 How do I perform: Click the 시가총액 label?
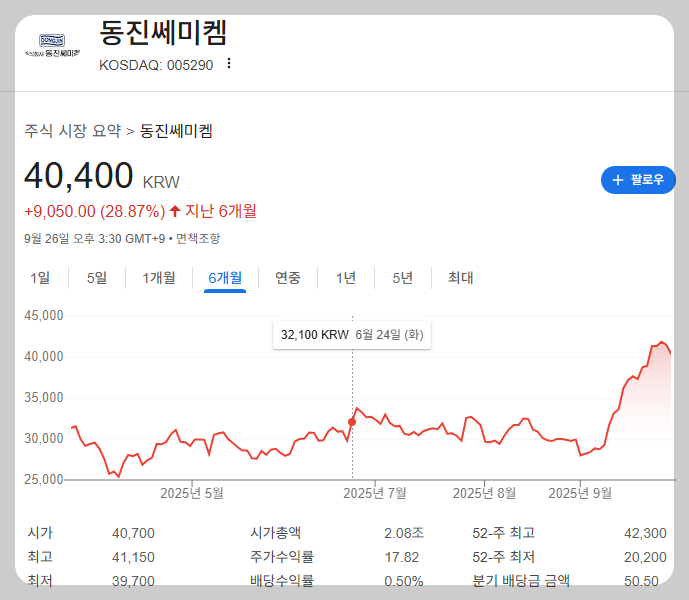[x=276, y=533]
